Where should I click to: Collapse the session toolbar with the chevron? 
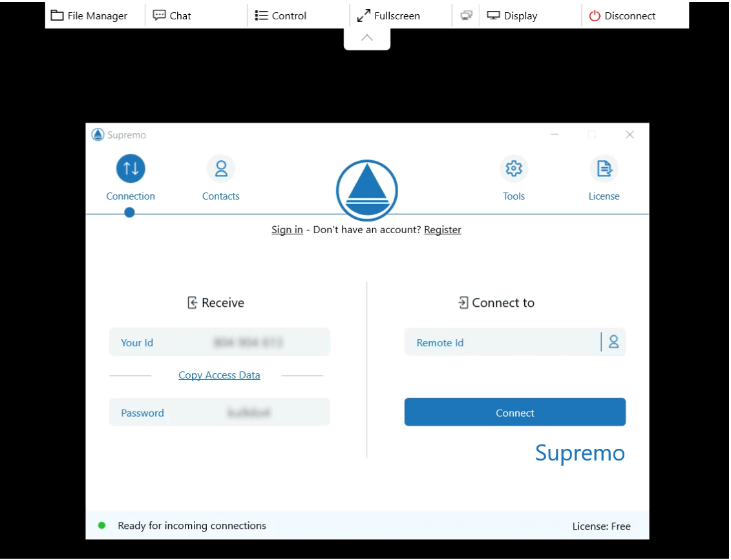pos(367,37)
